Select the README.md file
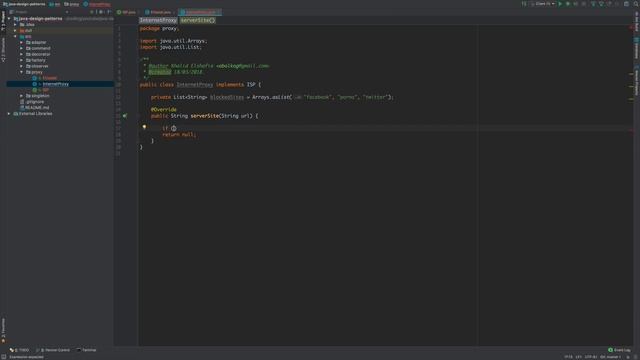Image resolution: width=640 pixels, height=360 pixels. point(37,107)
